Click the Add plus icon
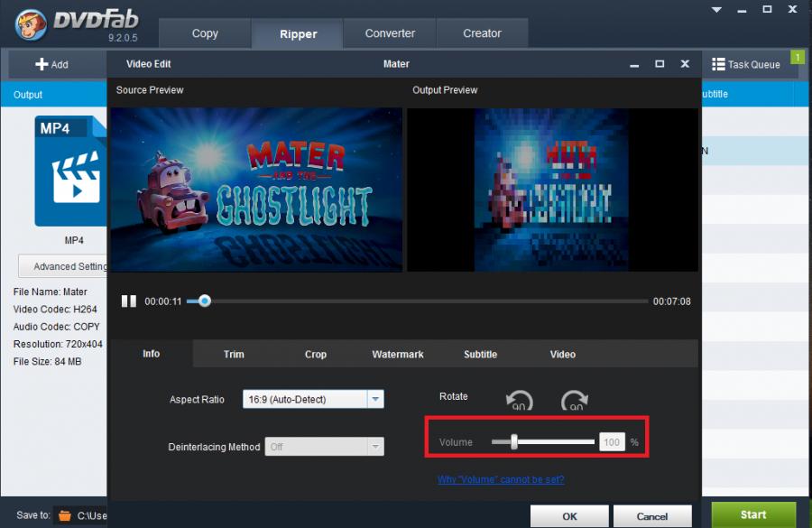The height and width of the screenshot is (528, 812). [42, 64]
